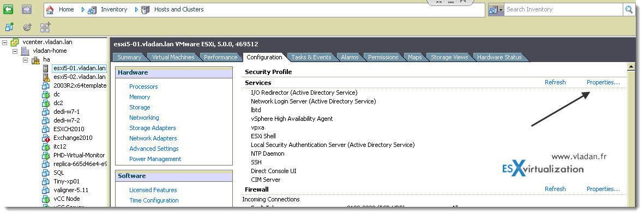Switch to the Virtual Machines tab
Image resolution: width=644 pixels, height=215 pixels.
pyautogui.click(x=173, y=58)
